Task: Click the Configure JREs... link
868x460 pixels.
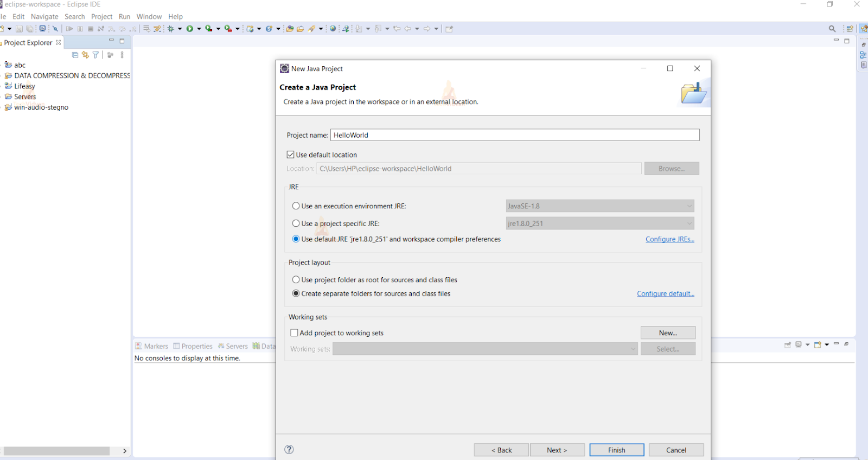Action: pyautogui.click(x=670, y=239)
